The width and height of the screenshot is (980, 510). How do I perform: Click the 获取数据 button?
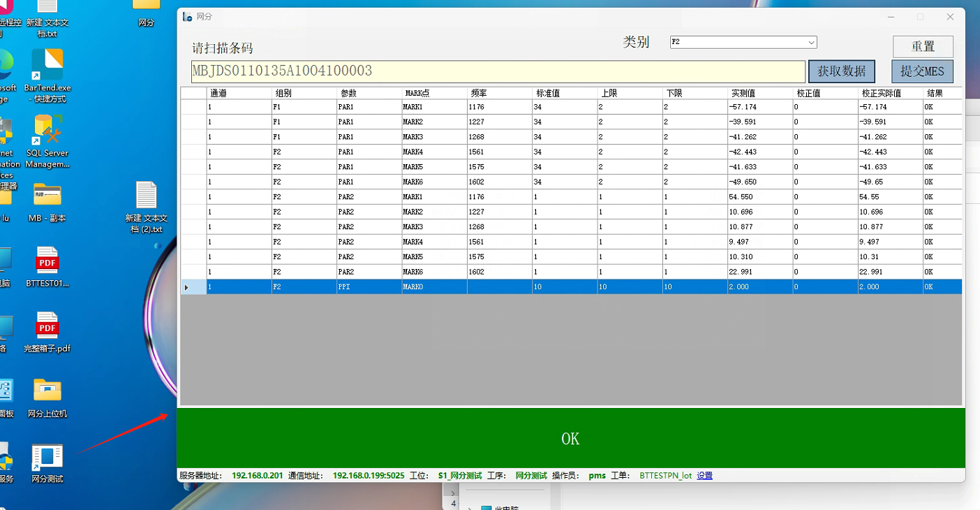(841, 71)
